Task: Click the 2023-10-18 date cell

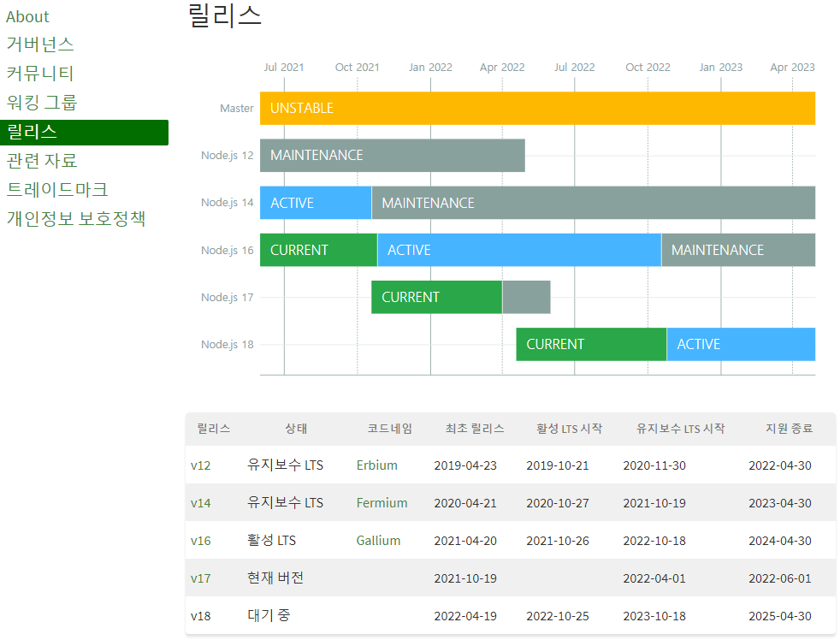Action: [x=654, y=616]
